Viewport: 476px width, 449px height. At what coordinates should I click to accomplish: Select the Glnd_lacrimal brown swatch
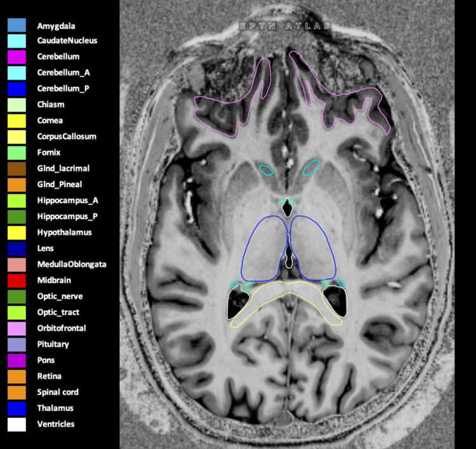pos(17,169)
